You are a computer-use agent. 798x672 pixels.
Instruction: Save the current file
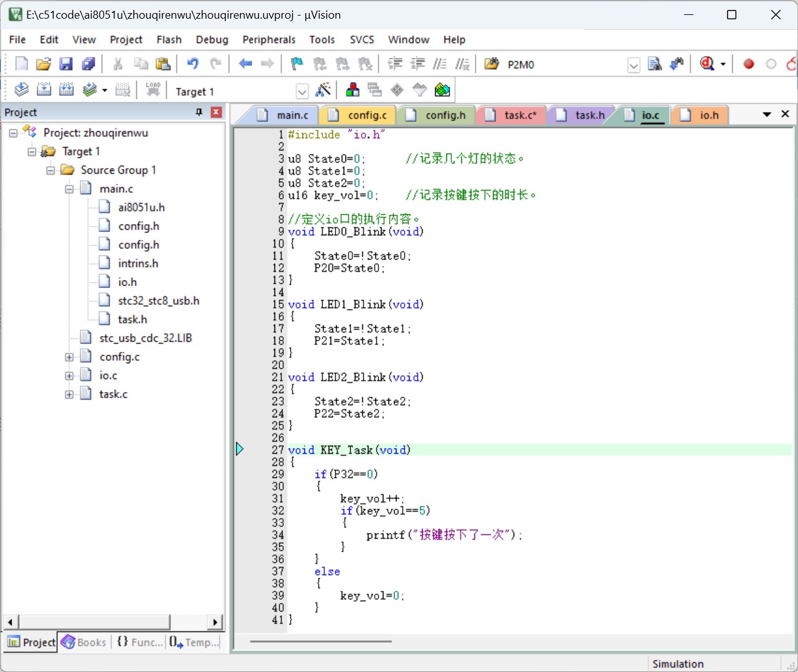(66, 64)
